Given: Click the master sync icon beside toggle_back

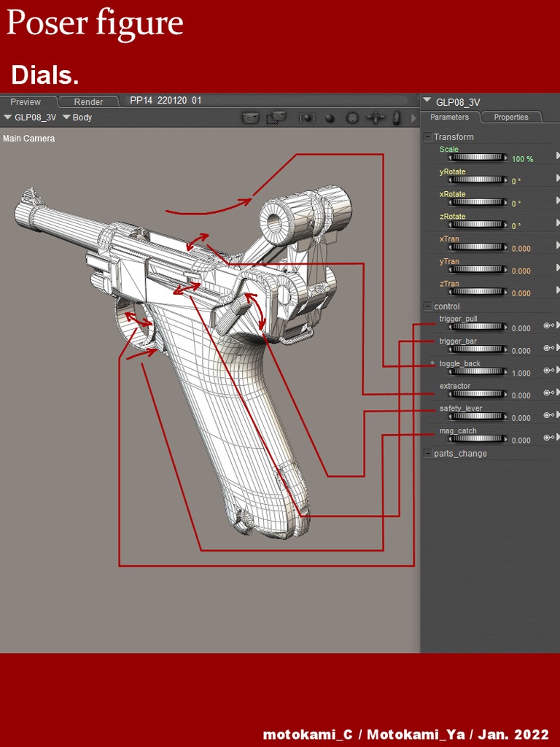Looking at the screenshot, I should click(x=548, y=370).
